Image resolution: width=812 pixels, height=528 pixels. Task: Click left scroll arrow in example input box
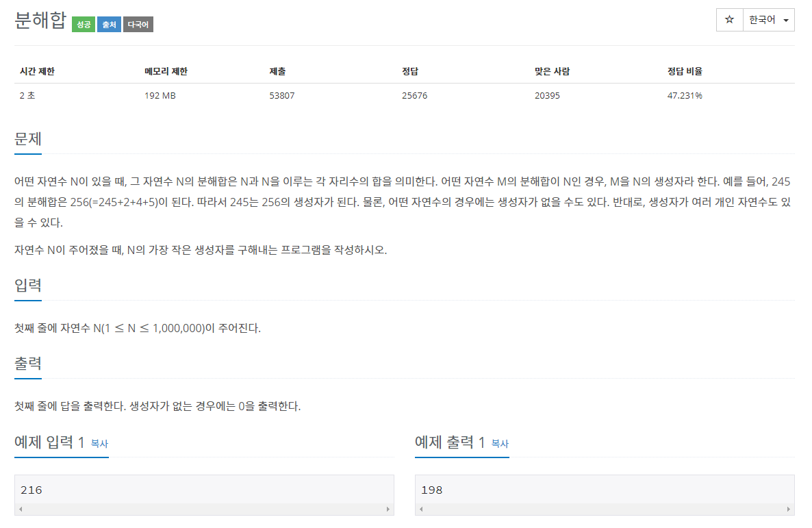[x=21, y=510]
